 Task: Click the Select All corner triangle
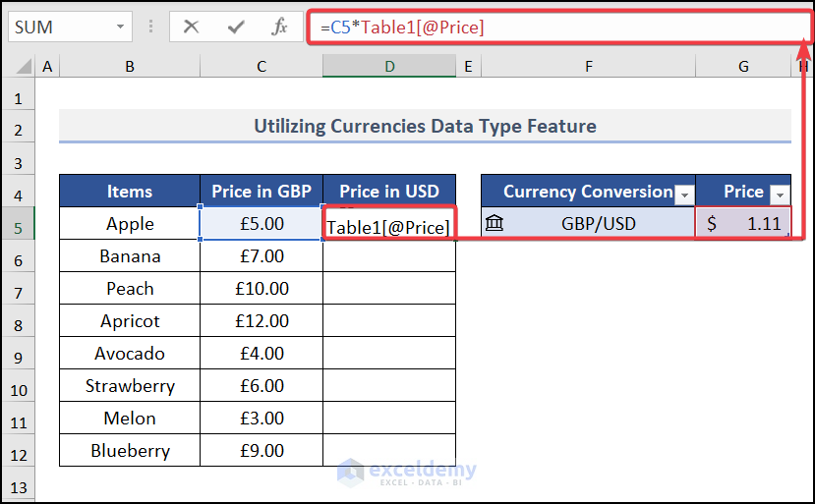[22, 67]
